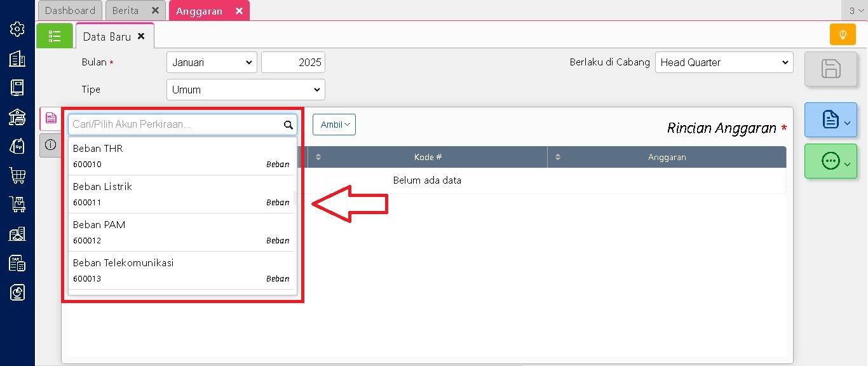The height and width of the screenshot is (366, 868).
Task: Open the shopping cart purchasing icon
Action: (17, 175)
